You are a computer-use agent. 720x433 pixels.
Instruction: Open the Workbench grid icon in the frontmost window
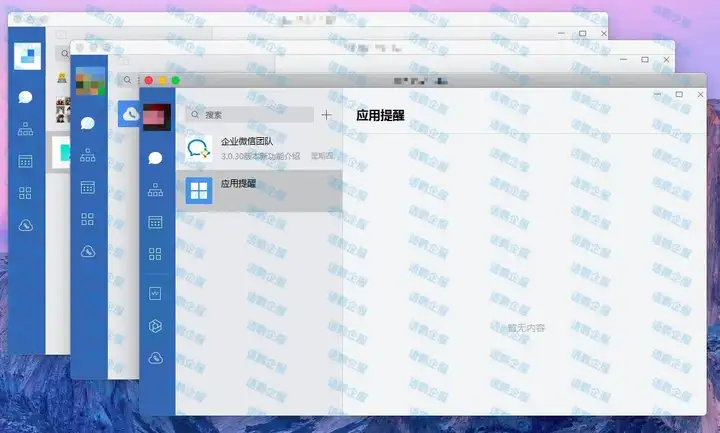pyautogui.click(x=155, y=254)
